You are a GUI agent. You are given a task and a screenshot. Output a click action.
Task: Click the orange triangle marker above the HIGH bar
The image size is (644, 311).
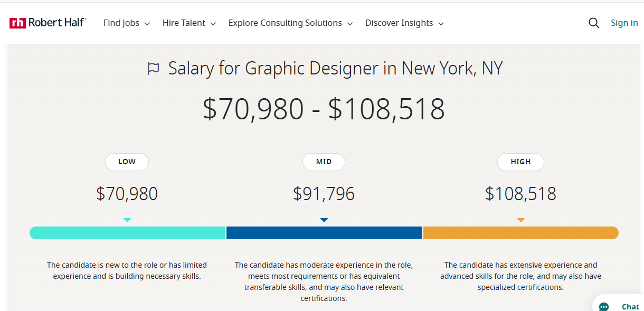520,220
